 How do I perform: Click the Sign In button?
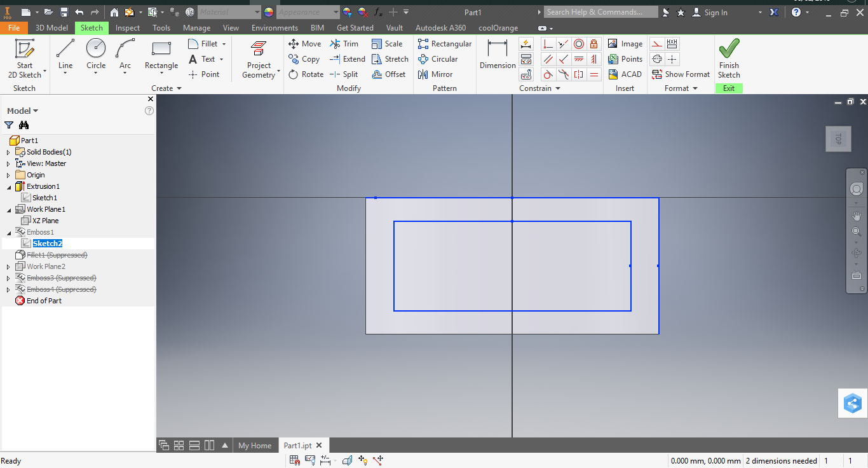[710, 12]
